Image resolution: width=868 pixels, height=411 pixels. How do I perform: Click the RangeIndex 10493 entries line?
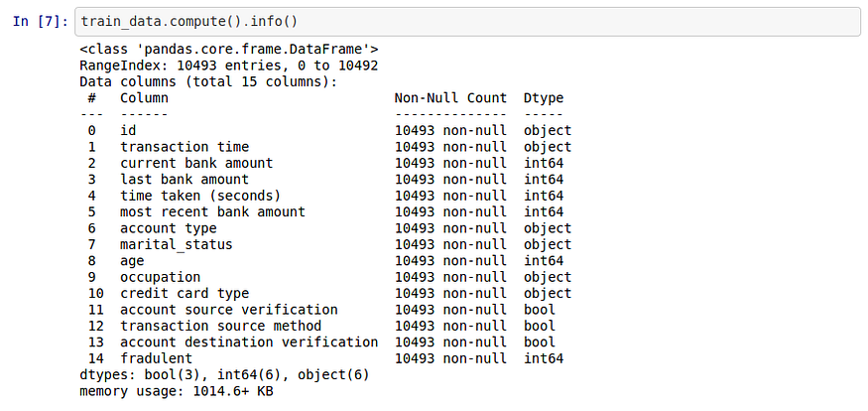pyautogui.click(x=229, y=66)
